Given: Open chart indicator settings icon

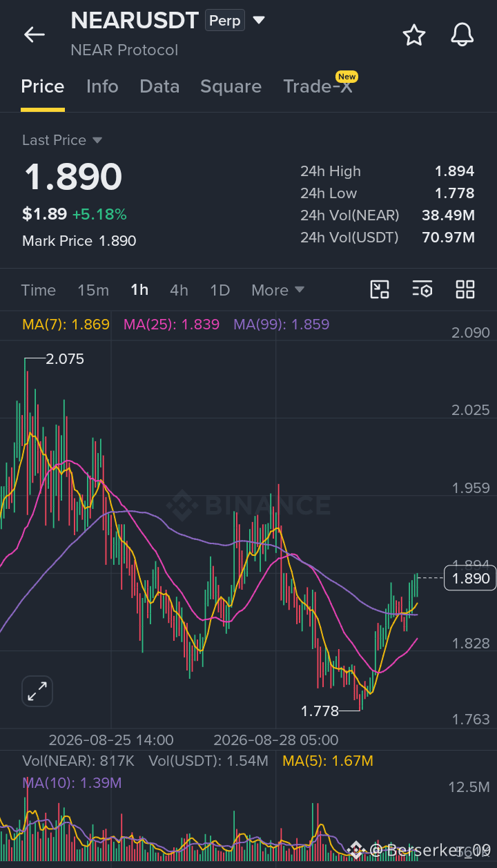Looking at the screenshot, I should pos(422,289).
